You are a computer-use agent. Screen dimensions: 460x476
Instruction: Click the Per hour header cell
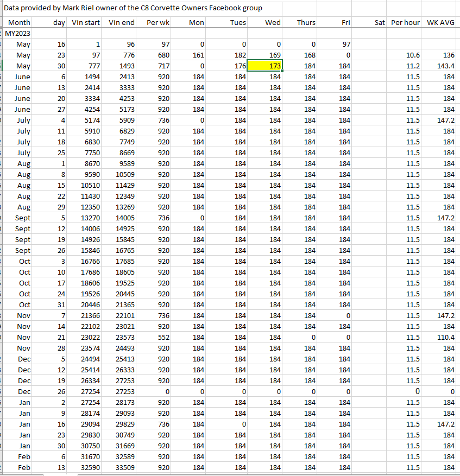(x=405, y=22)
